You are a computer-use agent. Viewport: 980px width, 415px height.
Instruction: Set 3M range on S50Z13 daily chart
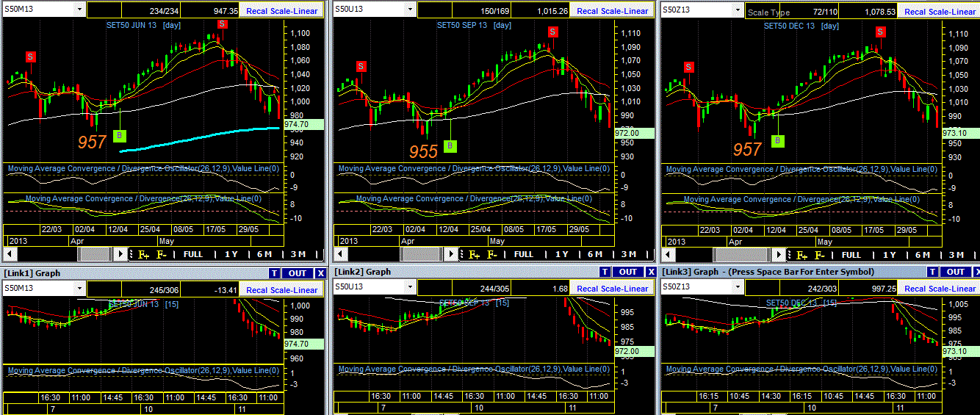[956, 255]
